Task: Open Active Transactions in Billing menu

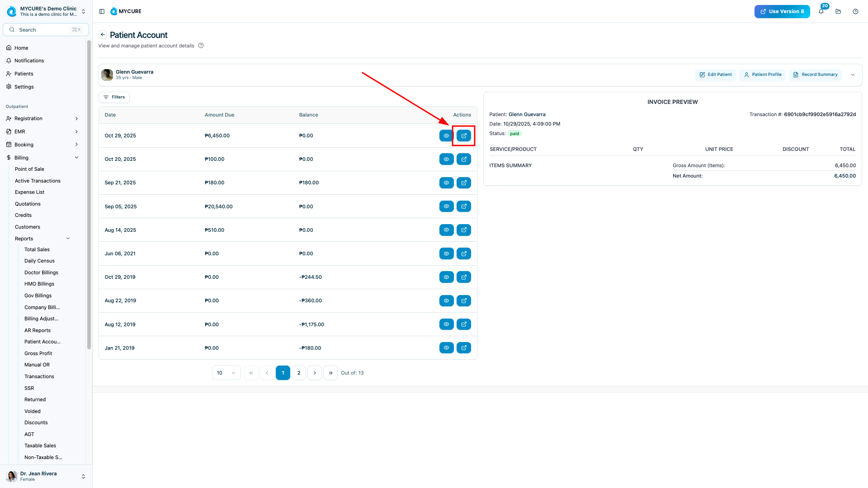Action: (x=38, y=181)
